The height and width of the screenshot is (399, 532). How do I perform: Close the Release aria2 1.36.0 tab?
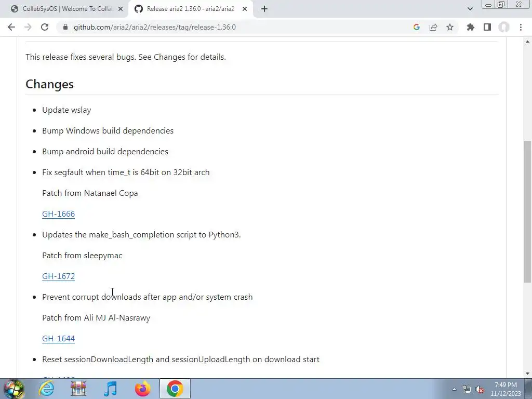pyautogui.click(x=245, y=9)
